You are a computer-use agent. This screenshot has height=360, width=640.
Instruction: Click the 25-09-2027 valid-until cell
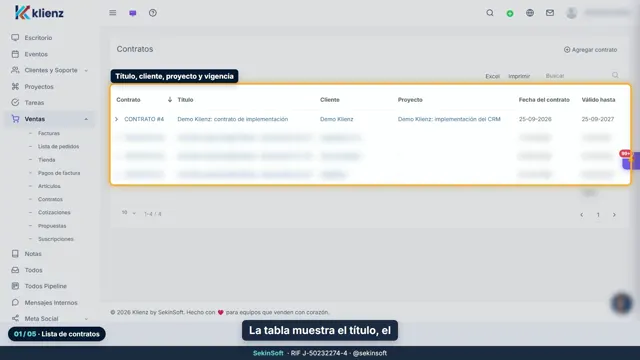[x=598, y=119]
